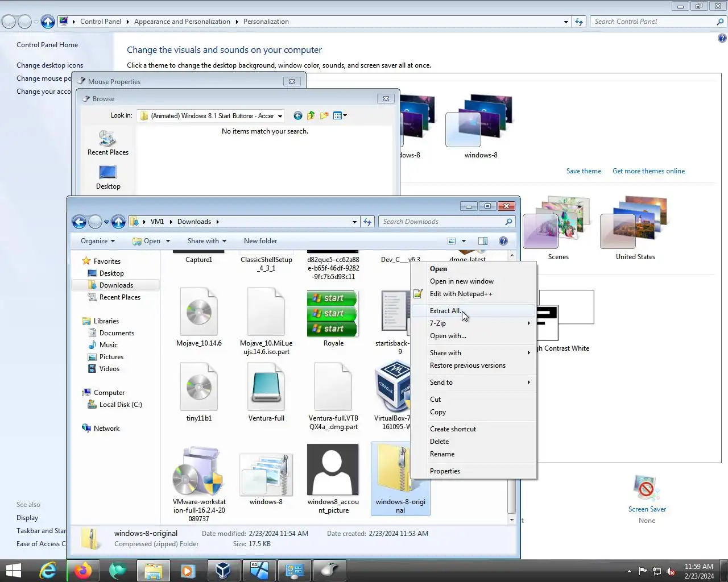This screenshot has height=582, width=728.
Task: Open Change your view dropdown arrow
Action: (464, 241)
